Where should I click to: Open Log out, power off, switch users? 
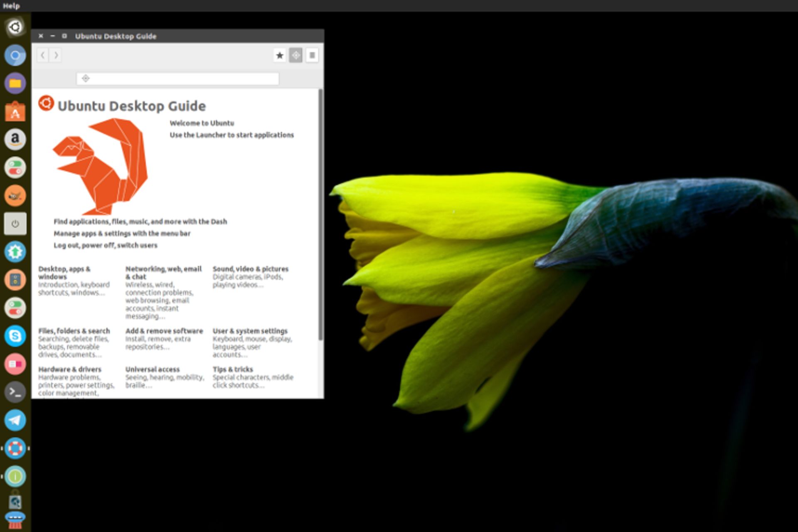tap(106, 245)
